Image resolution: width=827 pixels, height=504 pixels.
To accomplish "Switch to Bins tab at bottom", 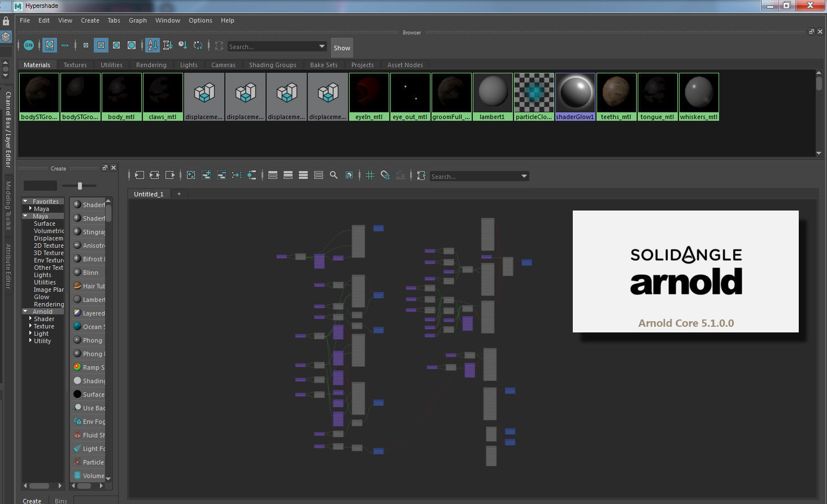I will [61, 501].
